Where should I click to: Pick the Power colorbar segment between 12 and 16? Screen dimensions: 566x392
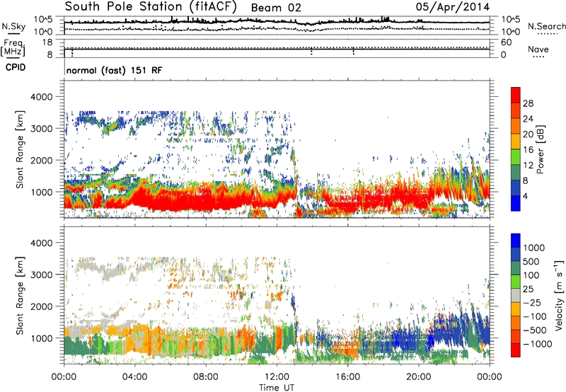click(x=516, y=156)
